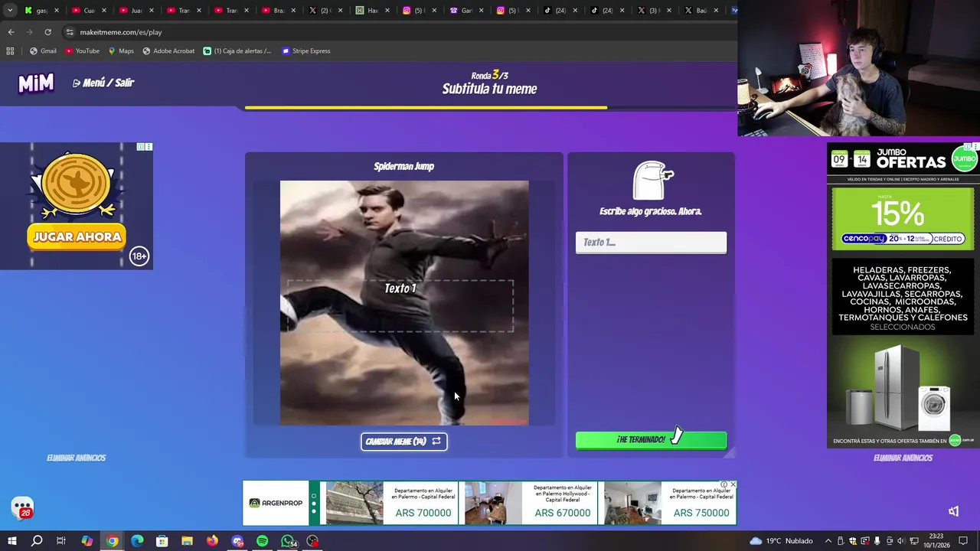The width and height of the screenshot is (980, 551).
Task: Open Microsoft Store from taskbar
Action: pos(162,541)
